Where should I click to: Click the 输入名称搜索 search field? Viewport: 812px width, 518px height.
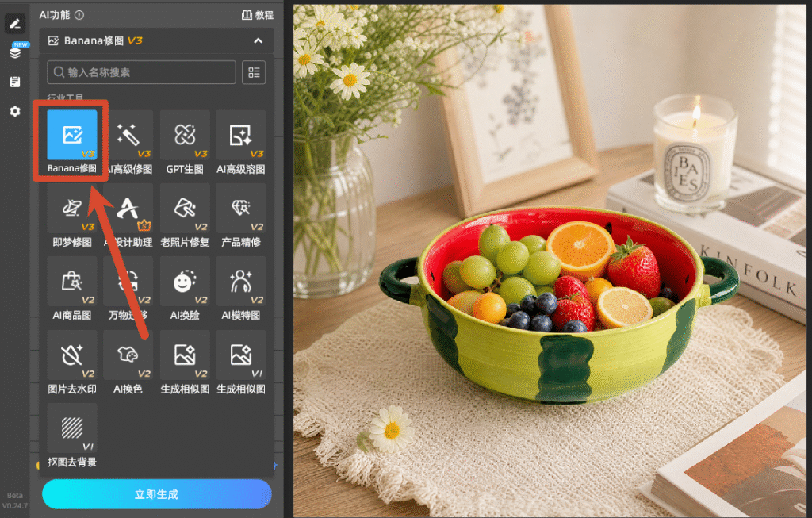(141, 72)
